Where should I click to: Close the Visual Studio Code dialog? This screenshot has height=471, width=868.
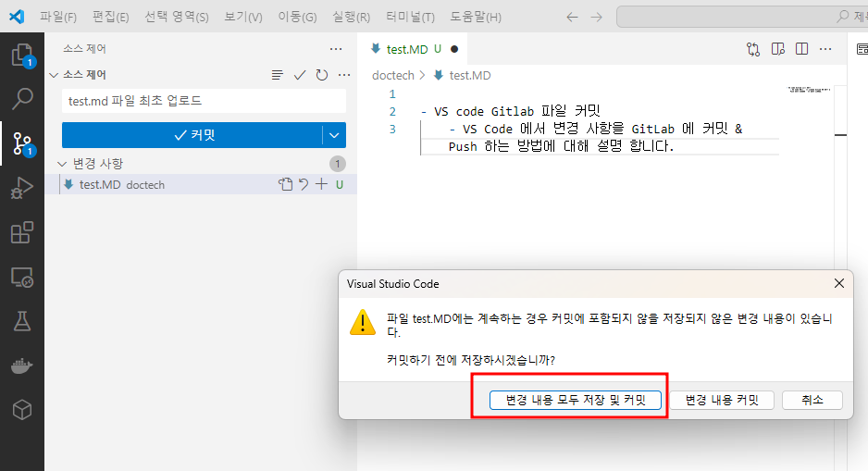point(839,283)
